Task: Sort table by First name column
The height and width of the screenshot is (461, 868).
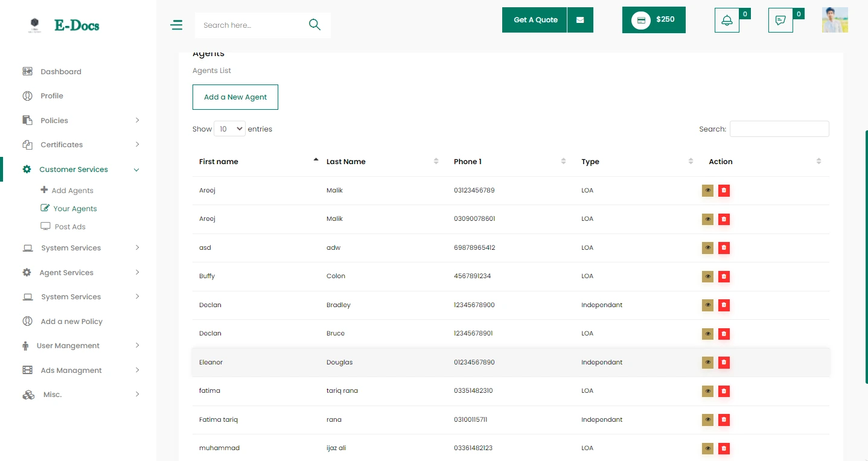Action: point(256,162)
